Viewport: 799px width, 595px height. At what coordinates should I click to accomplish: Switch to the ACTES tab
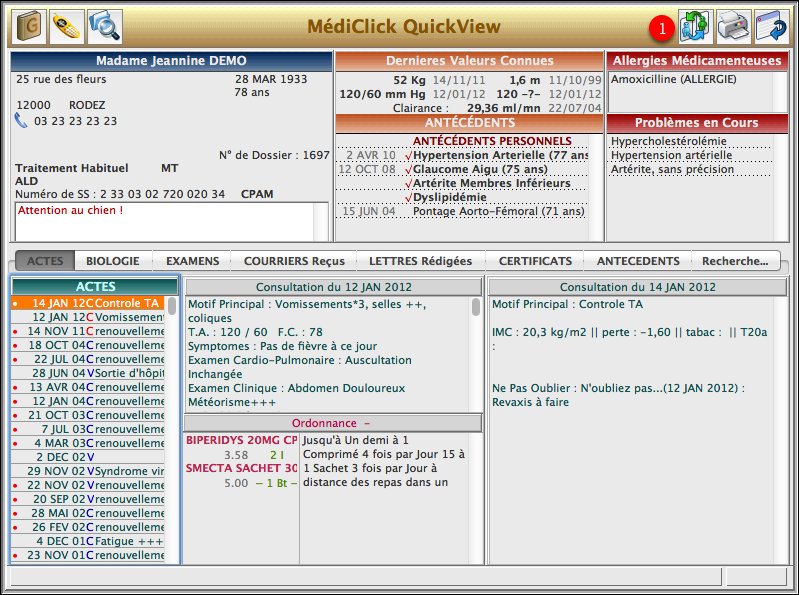pos(45,261)
